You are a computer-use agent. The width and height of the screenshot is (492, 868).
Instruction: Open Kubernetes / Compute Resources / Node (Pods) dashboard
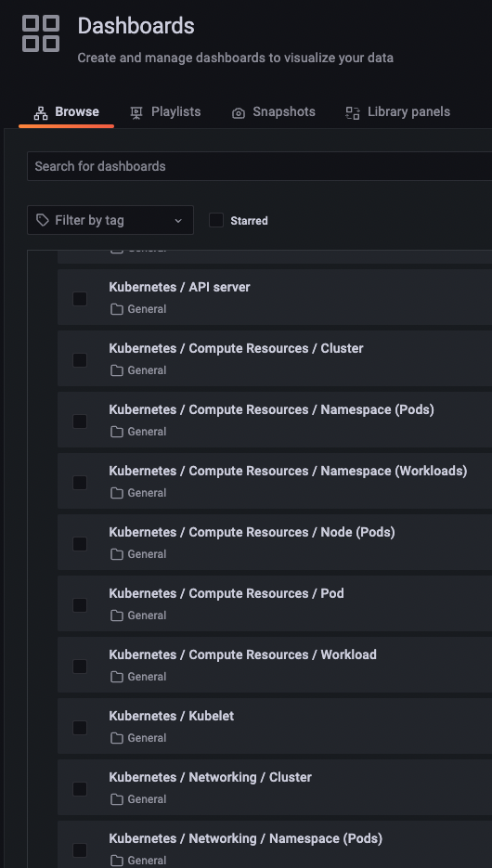[x=252, y=532]
